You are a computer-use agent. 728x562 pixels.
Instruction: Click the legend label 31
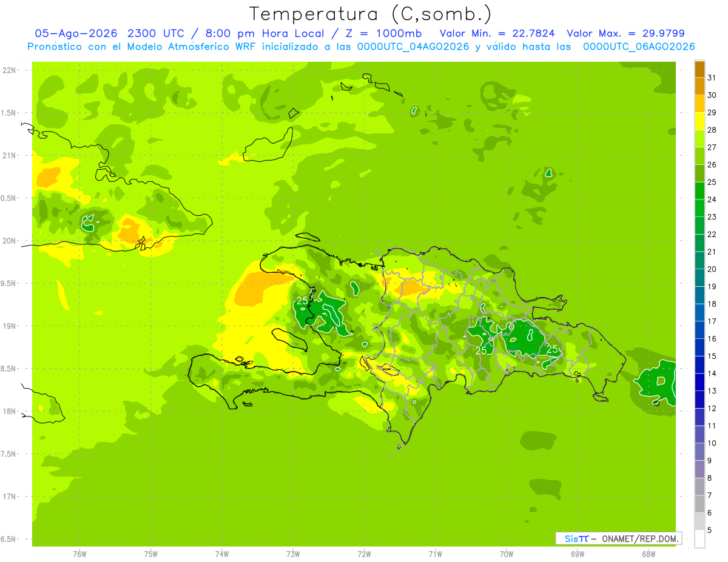point(712,78)
